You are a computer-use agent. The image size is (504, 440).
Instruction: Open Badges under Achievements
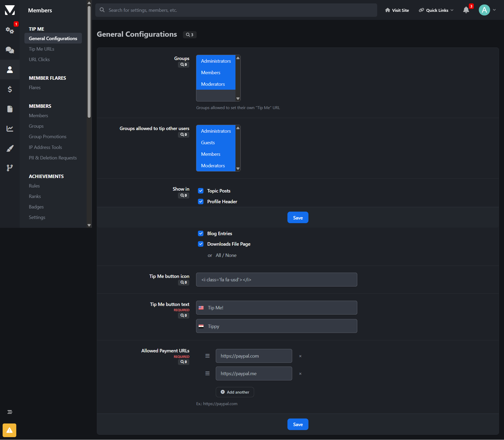coord(36,207)
